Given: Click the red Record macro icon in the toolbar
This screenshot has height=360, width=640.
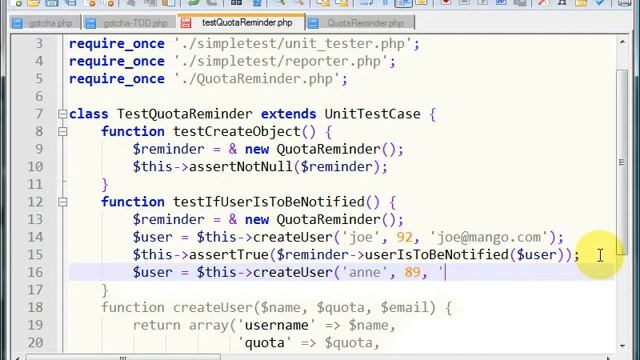Looking at the screenshot, I should pyautogui.click(x=445, y=2).
